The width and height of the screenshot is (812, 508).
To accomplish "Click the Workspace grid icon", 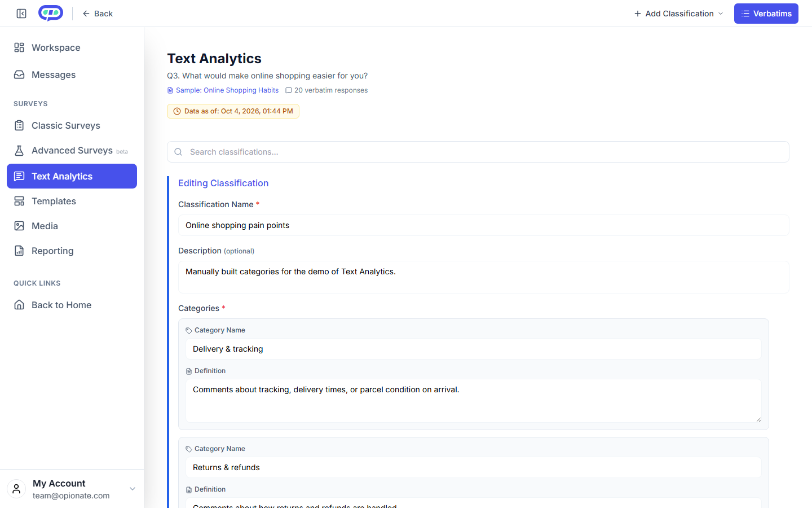I will (19, 47).
